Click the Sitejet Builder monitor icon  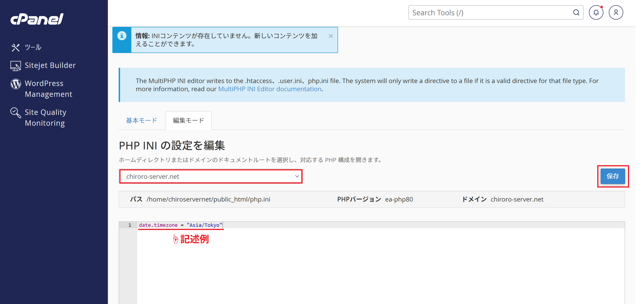point(16,66)
